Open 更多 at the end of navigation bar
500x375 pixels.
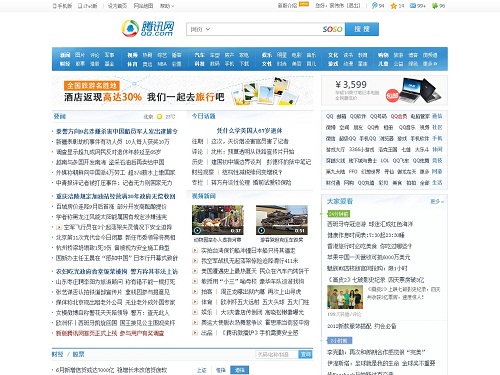pyautogui.click(x=430, y=63)
